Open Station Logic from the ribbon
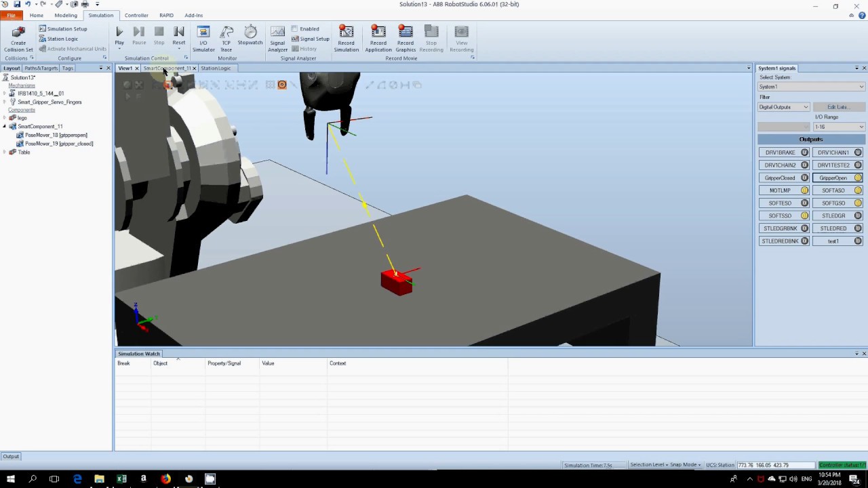 [58, 39]
